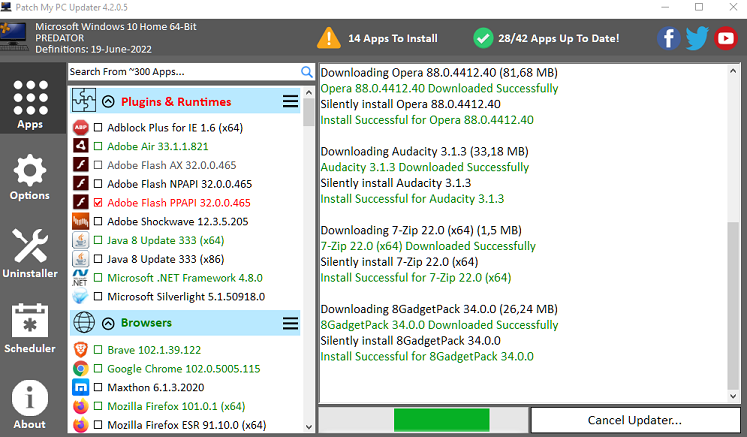Click the 28/42 Apps Up To Date label
This screenshot has height=437, width=747.
point(559,39)
